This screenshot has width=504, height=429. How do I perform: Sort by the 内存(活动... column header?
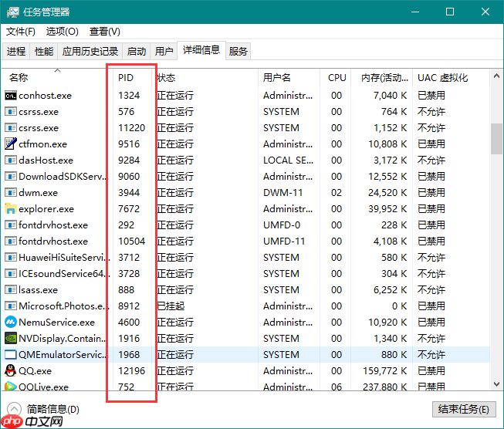coord(382,77)
